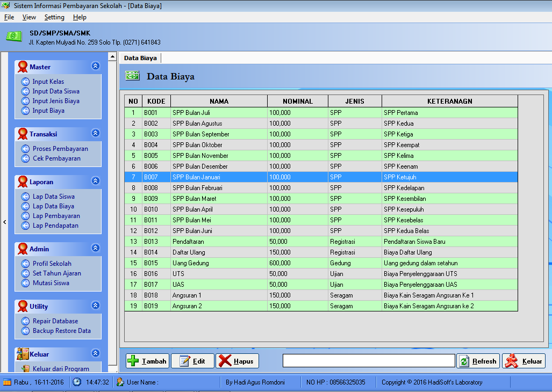Collapse the Transaksi panel chevron
This screenshot has height=392, width=552.
tap(95, 133)
